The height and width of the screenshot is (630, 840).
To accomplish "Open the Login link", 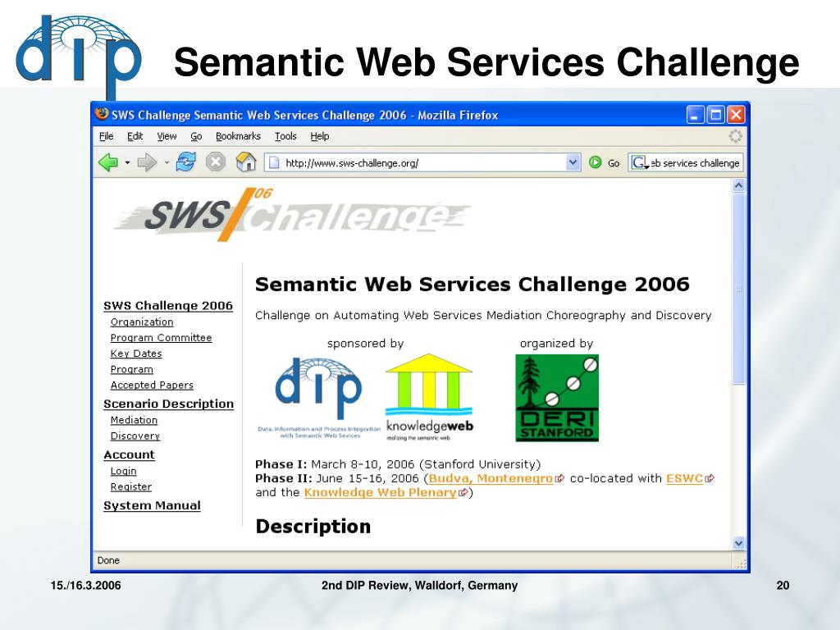I will (x=123, y=471).
